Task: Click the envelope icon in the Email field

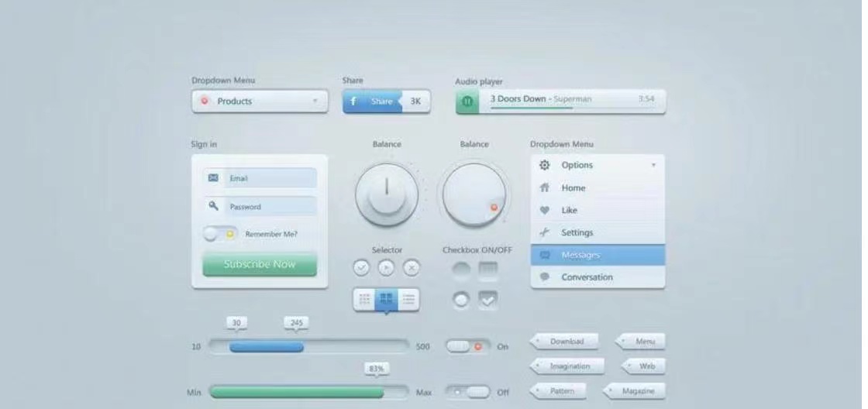Action: pyautogui.click(x=213, y=177)
